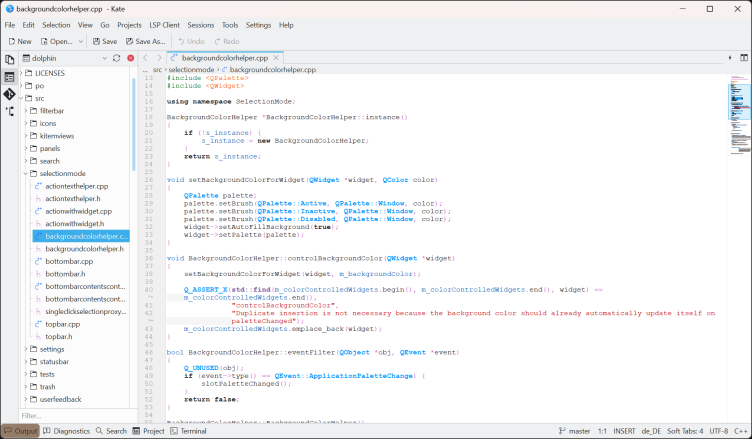Collapse the selectionmode folder
Image resolution: width=752 pixels, height=439 pixels.
pyautogui.click(x=25, y=173)
